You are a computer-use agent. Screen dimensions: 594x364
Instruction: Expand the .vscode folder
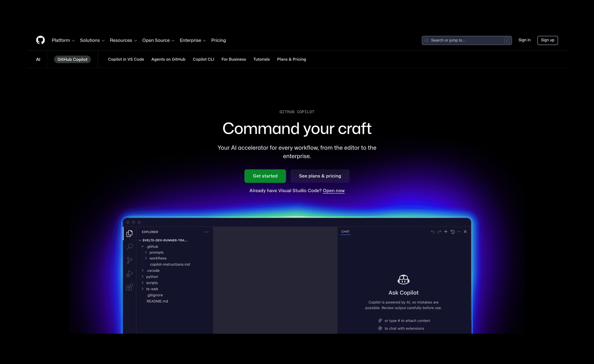pyautogui.click(x=143, y=271)
